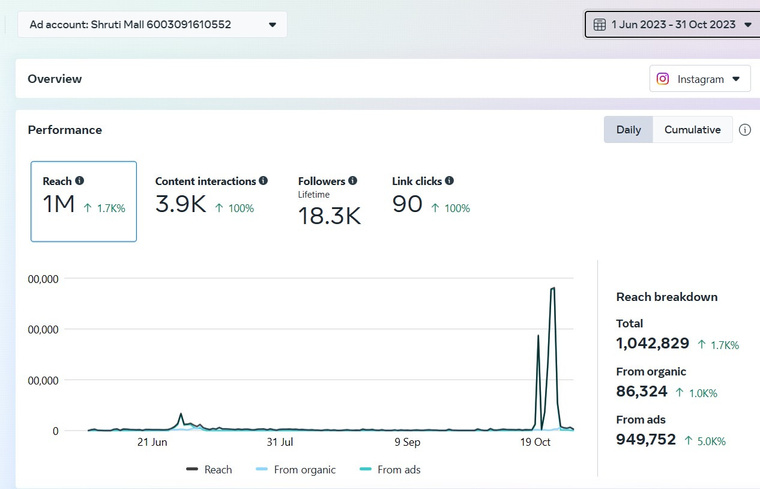Expand the Instagram platform dropdown

[x=700, y=79]
